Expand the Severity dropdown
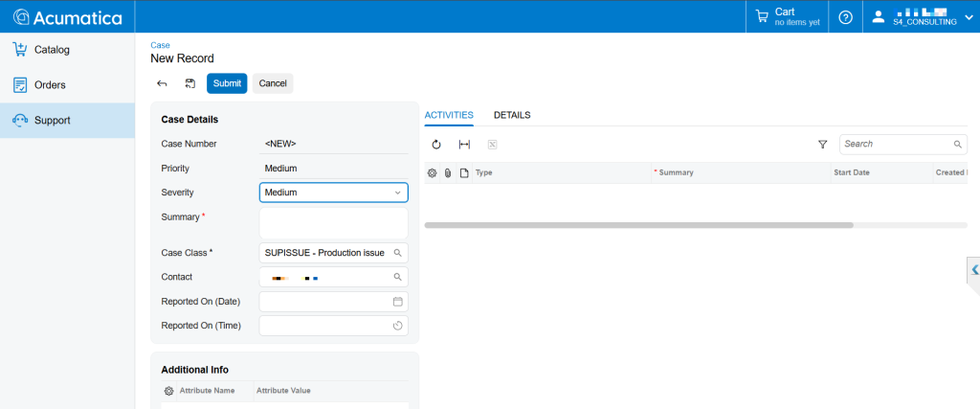This screenshot has height=409, width=980. 397,193
